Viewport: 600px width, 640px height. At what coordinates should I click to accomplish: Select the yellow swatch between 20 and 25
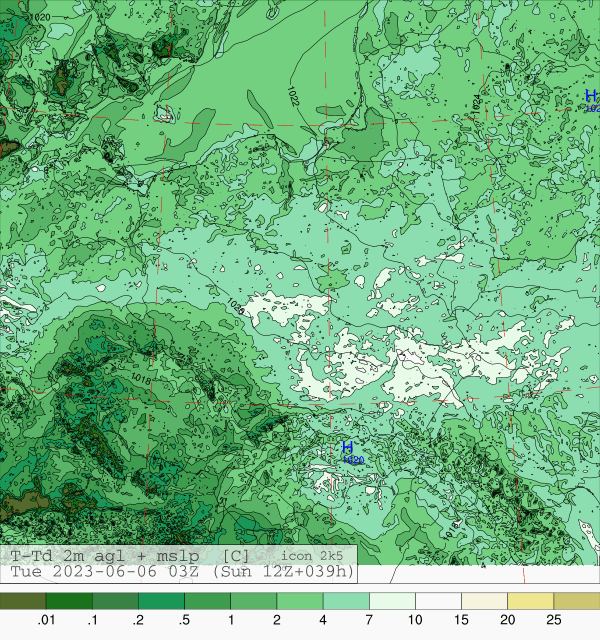point(531,601)
